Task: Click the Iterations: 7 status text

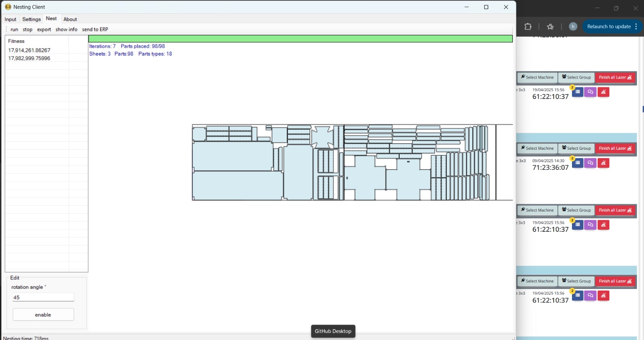Action: coord(102,46)
